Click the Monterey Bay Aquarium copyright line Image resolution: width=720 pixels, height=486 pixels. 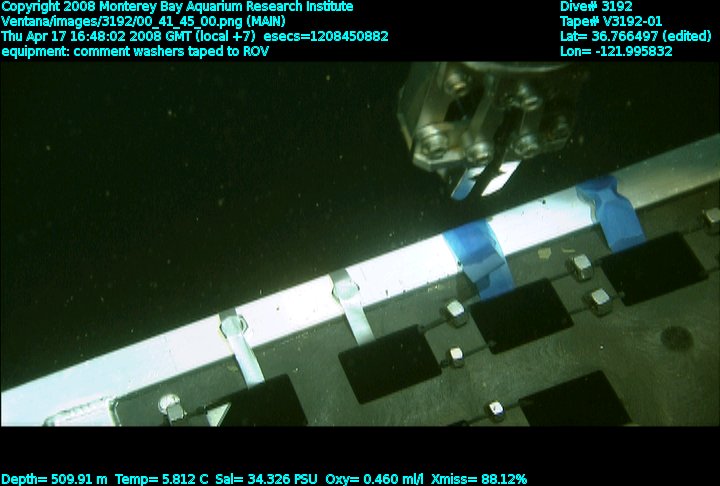pos(177,7)
